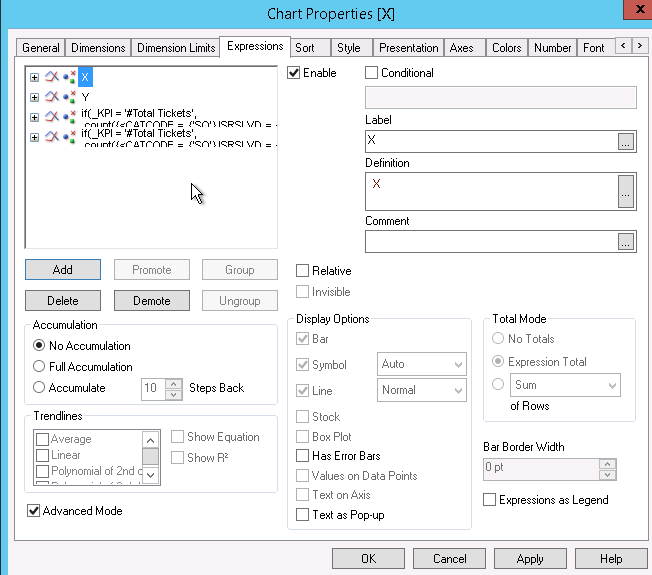
Task: Click the Definition text box
Action: click(x=491, y=191)
